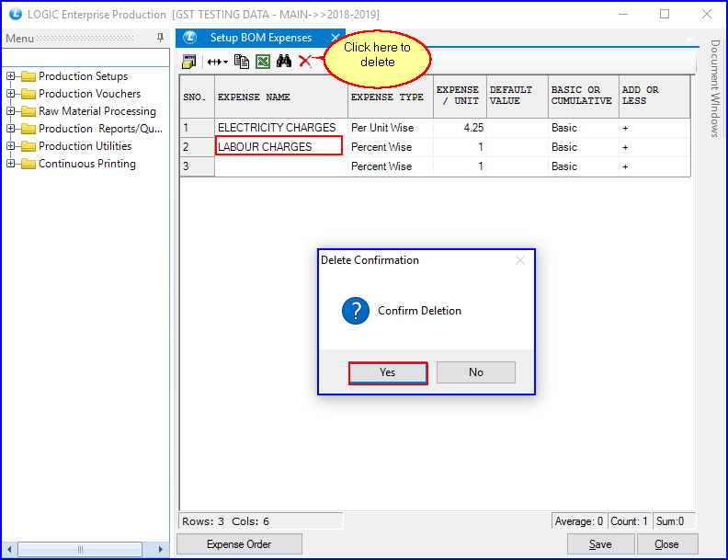The image size is (728, 560).
Task: Expand the Production Setups tree node
Action: click(11, 75)
